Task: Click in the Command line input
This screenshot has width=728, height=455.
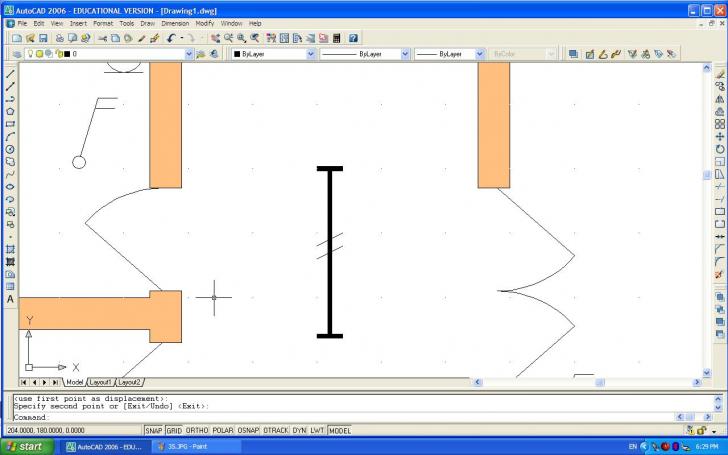Action: [x=344, y=417]
